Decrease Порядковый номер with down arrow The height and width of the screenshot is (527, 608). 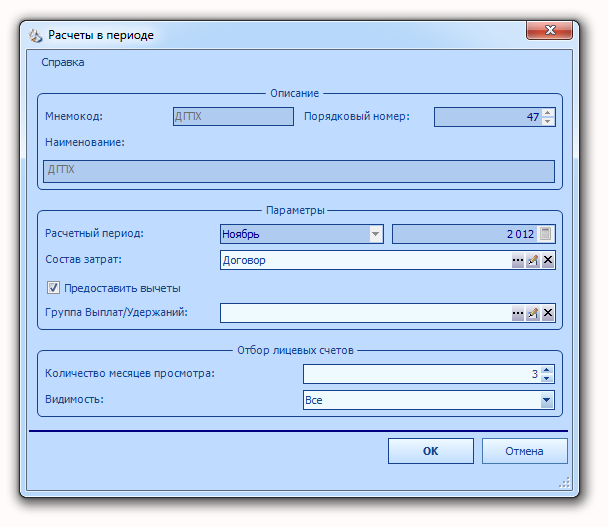click(548, 121)
